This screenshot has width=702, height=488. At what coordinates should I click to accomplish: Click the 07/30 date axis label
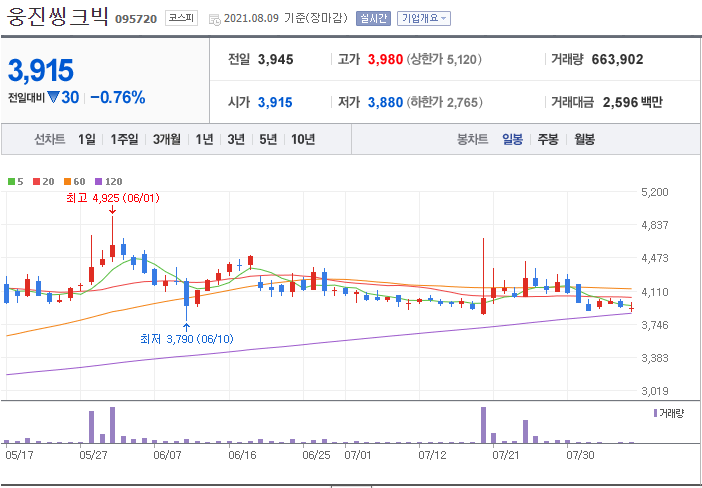click(579, 455)
